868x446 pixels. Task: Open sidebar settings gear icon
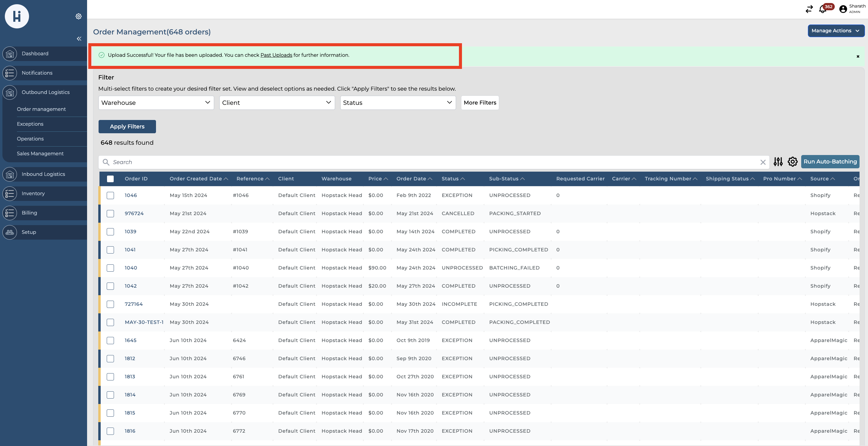tap(79, 16)
